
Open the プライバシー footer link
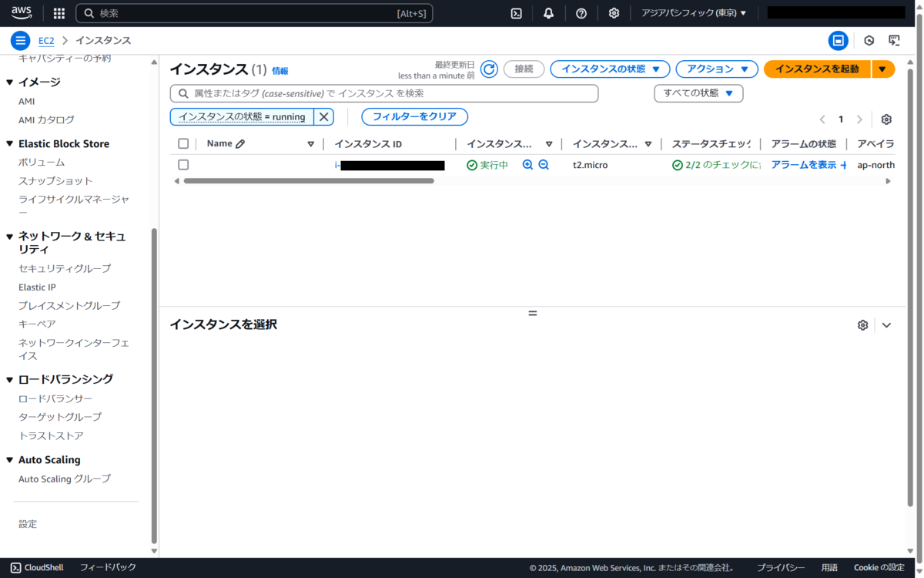(x=781, y=568)
